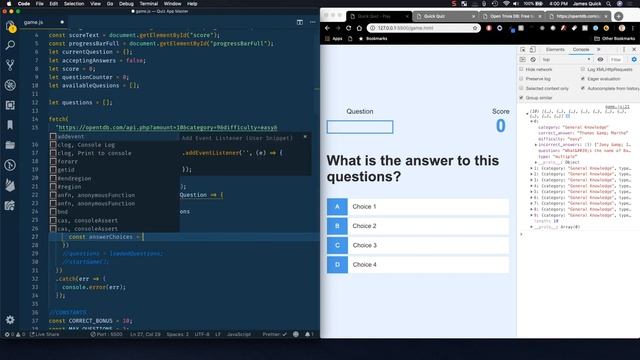This screenshot has height=360, width=640.
Task: Enable the Log XMLHttpRequests checkbox
Action: [582, 69]
